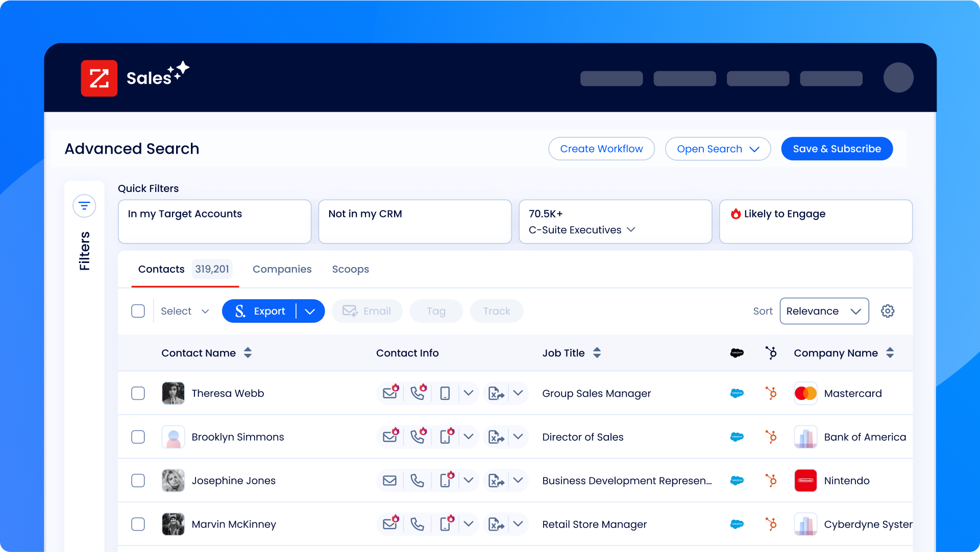Open the Filters panel icon
980x552 pixels.
[x=84, y=206]
